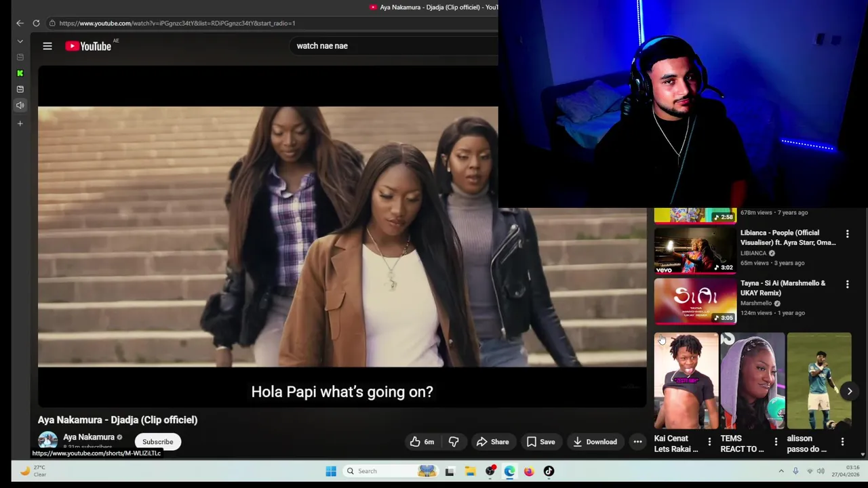
Task: Open partially visible 678M views video thumbnail
Action: click(695, 216)
